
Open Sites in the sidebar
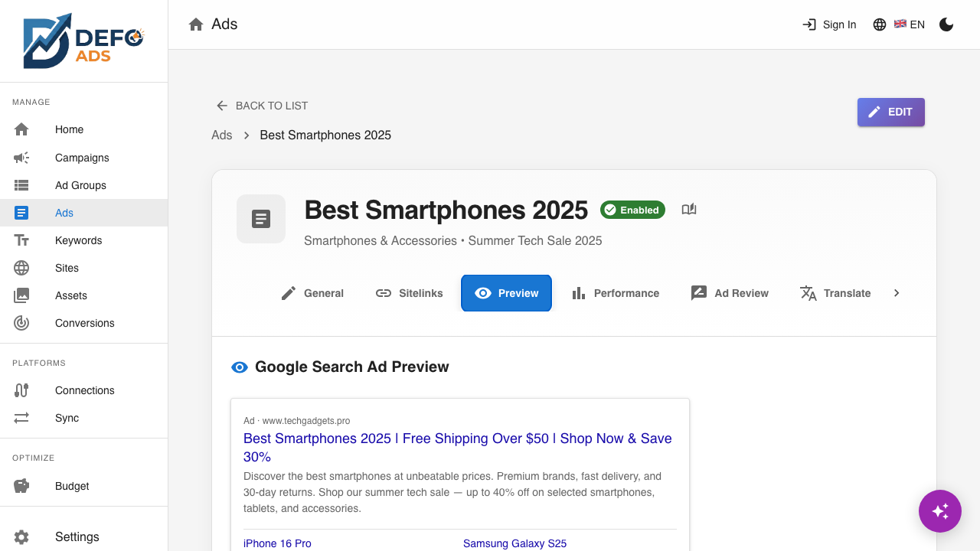83,268
